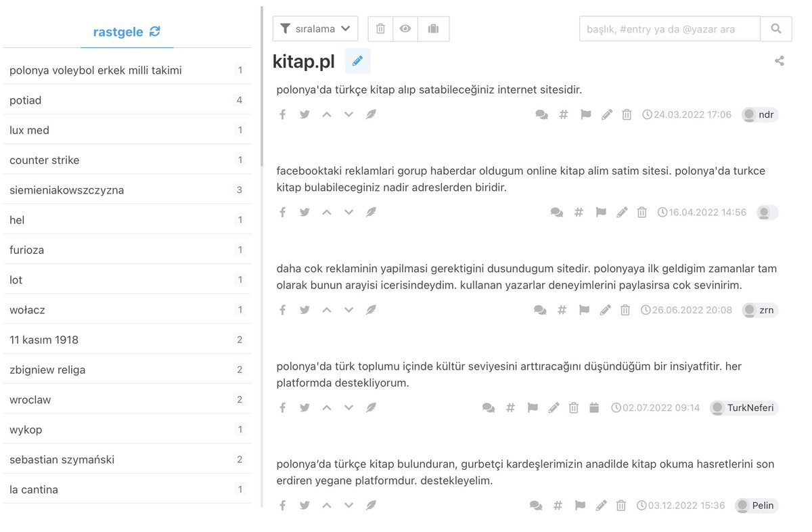This screenshot has width=812, height=532.
Task: Open comments on ndr's entry
Action: click(x=541, y=115)
